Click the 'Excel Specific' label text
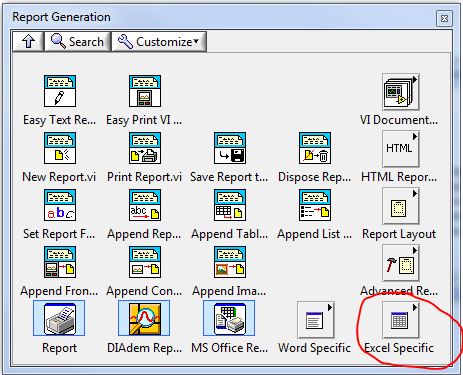This screenshot has width=463, height=375. click(399, 348)
